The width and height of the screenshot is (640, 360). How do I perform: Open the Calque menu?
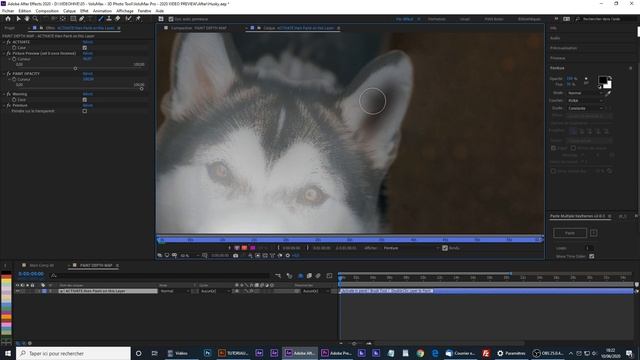coord(69,11)
